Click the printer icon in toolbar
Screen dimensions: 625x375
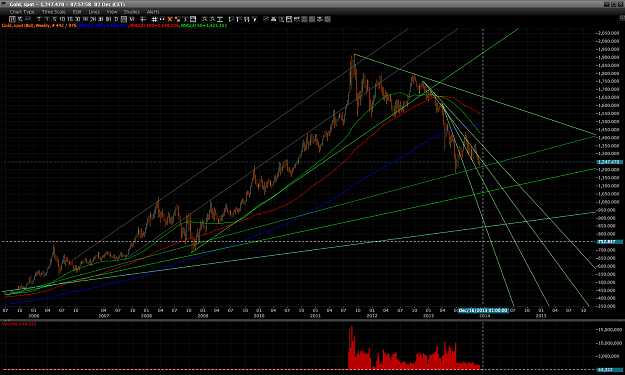(273, 19)
